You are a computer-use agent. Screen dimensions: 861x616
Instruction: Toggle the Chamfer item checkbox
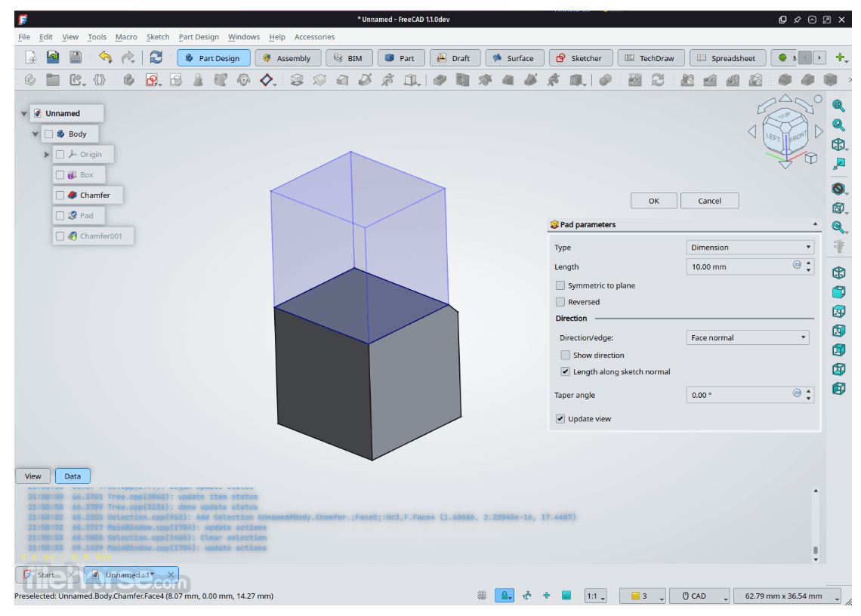point(60,195)
